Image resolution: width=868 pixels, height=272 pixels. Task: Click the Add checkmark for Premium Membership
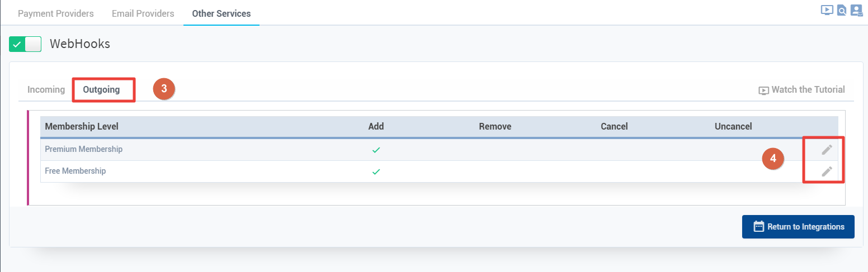376,150
